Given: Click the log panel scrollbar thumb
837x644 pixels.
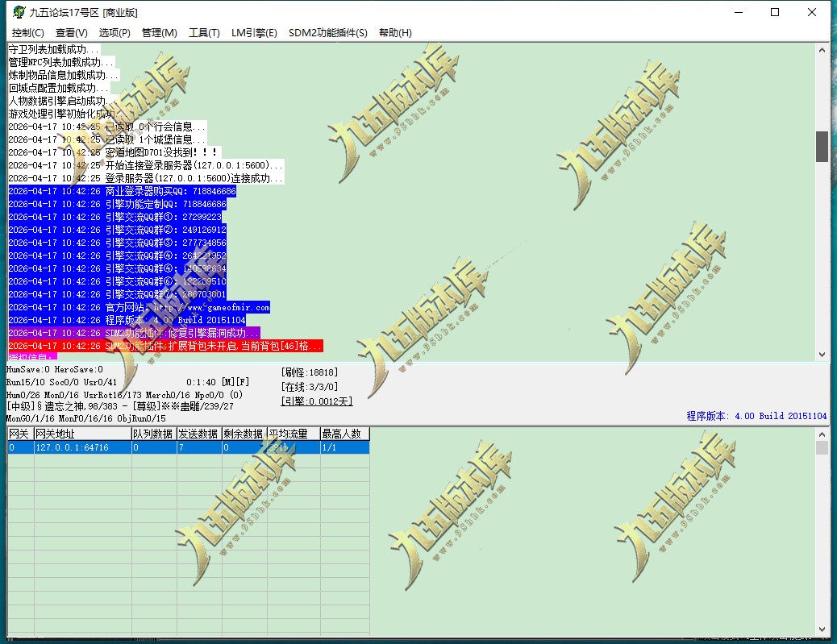Looking at the screenshot, I should pyautogui.click(x=822, y=146).
